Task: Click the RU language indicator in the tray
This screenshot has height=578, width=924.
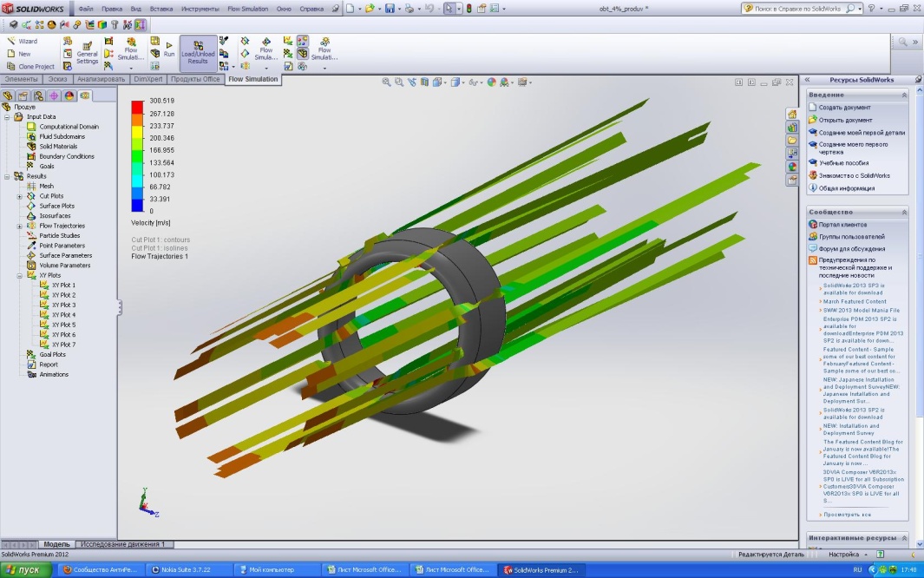Action: [857, 569]
